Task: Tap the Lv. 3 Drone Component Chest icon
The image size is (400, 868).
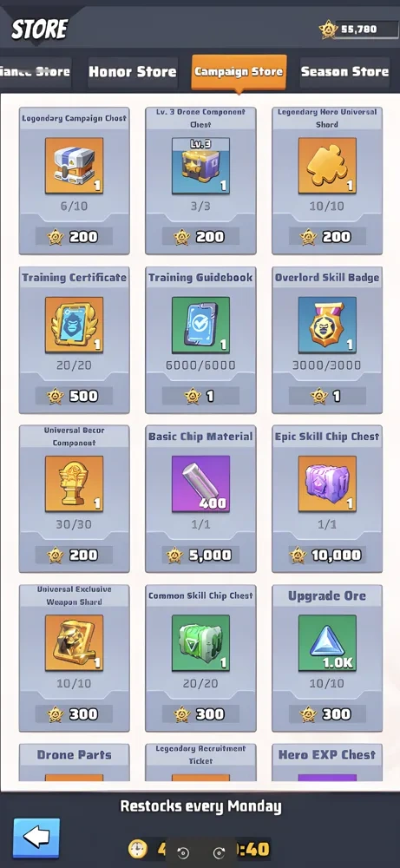Action: click(200, 166)
